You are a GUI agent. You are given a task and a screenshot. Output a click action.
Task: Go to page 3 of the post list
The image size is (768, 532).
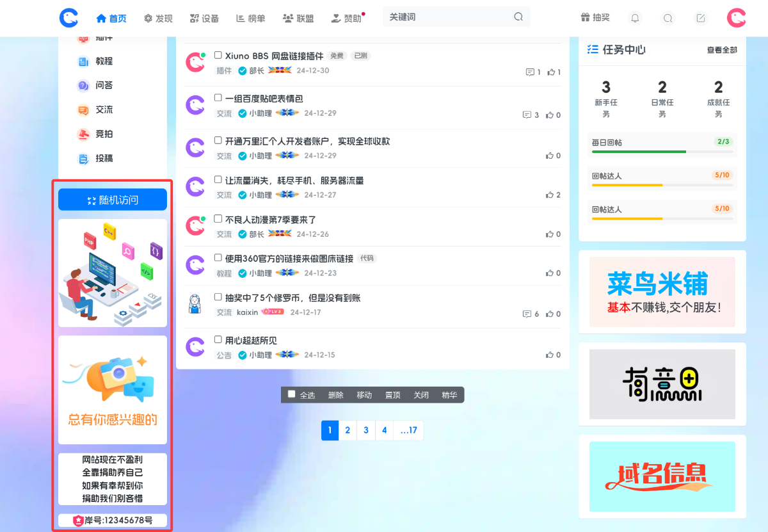point(366,430)
